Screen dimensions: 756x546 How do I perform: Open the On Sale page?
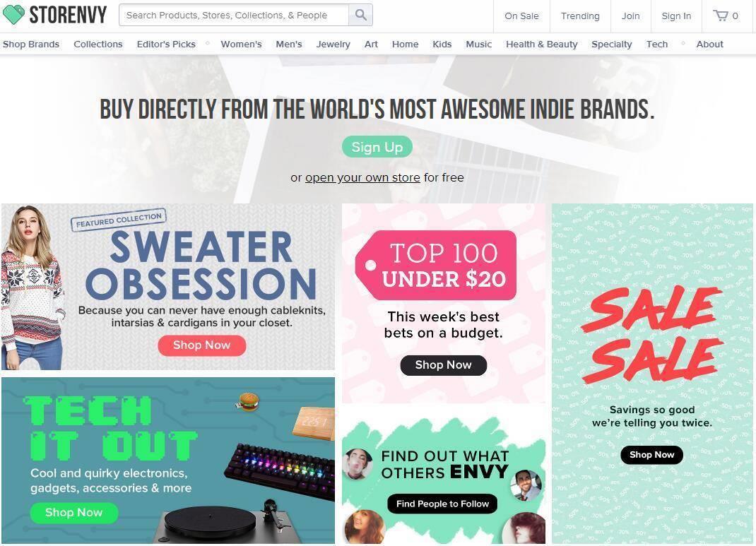521,16
